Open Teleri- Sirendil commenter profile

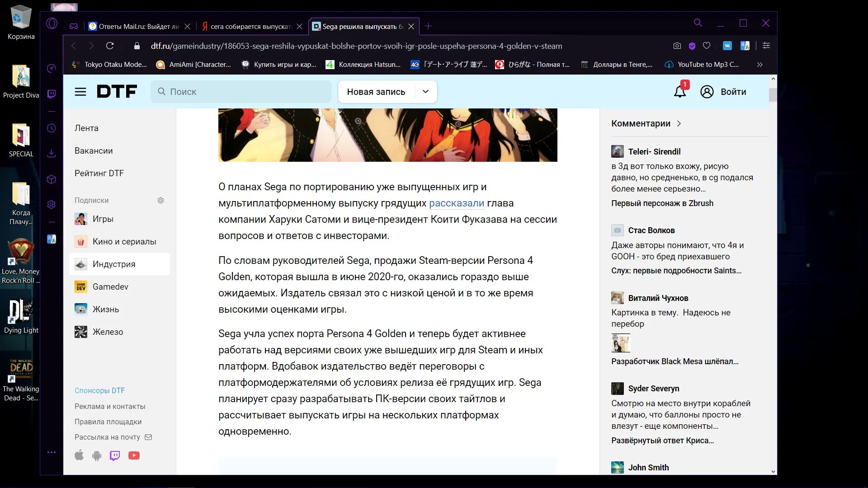pos(654,152)
